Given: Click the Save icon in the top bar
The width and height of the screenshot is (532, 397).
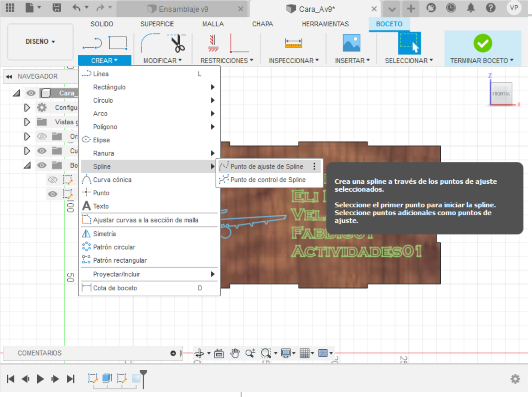Looking at the screenshot, I should coord(57,8).
